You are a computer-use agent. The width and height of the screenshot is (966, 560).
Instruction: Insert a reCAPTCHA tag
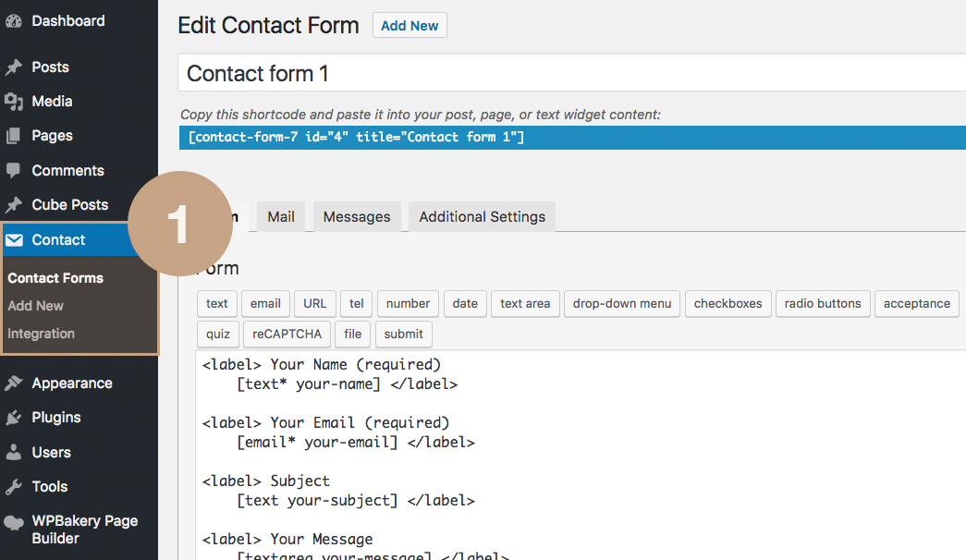point(287,334)
